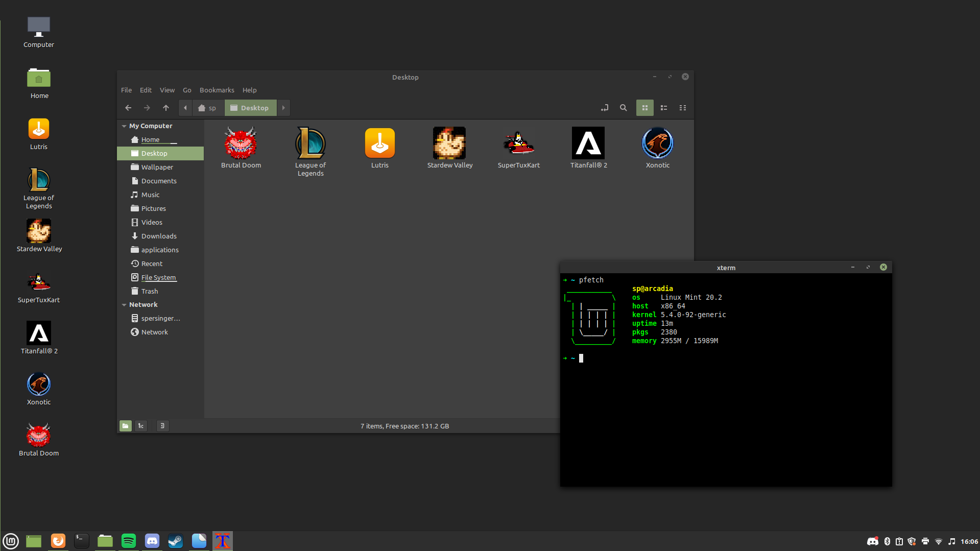Viewport: 980px width, 551px height.
Task: Show tree view in the sidebar
Action: pos(140,426)
